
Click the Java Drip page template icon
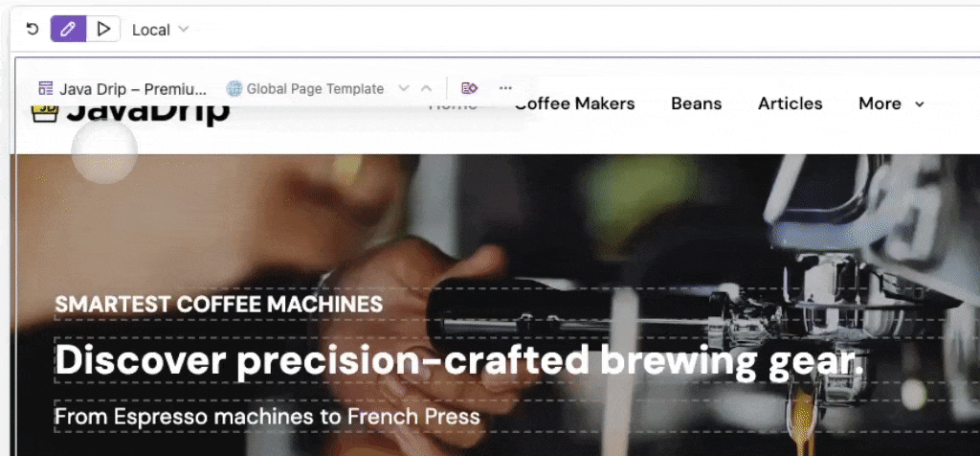click(x=45, y=89)
